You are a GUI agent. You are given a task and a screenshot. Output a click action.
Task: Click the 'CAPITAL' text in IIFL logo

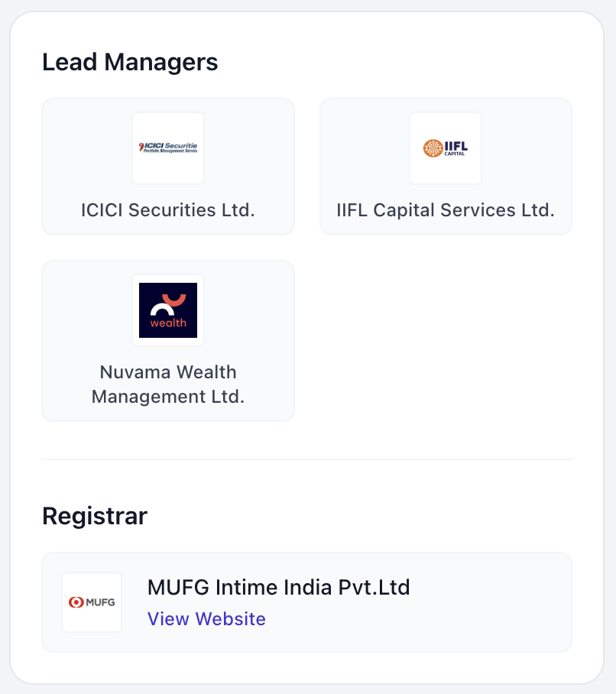[455, 153]
